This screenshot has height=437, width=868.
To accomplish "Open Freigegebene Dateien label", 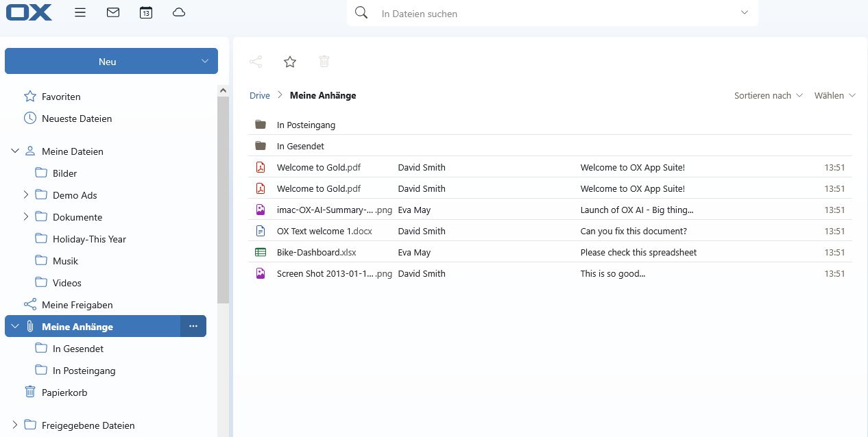I will pyautogui.click(x=88, y=425).
